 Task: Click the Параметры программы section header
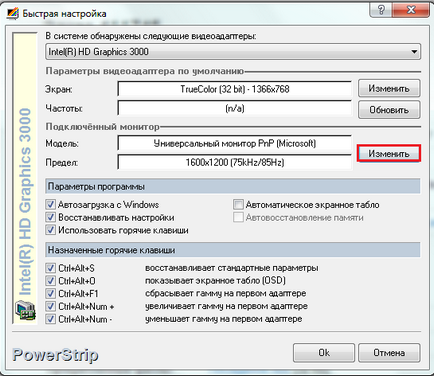point(233,186)
